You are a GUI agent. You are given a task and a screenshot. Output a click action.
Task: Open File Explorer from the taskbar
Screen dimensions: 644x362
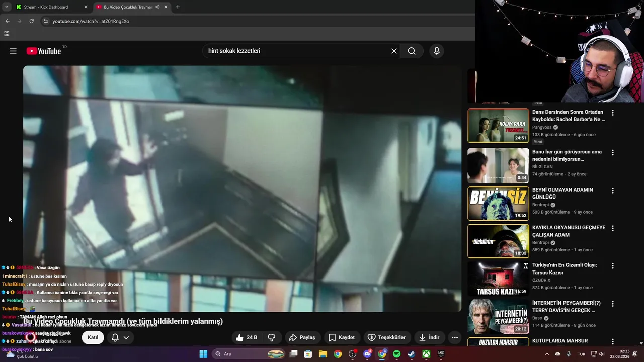[x=323, y=354]
